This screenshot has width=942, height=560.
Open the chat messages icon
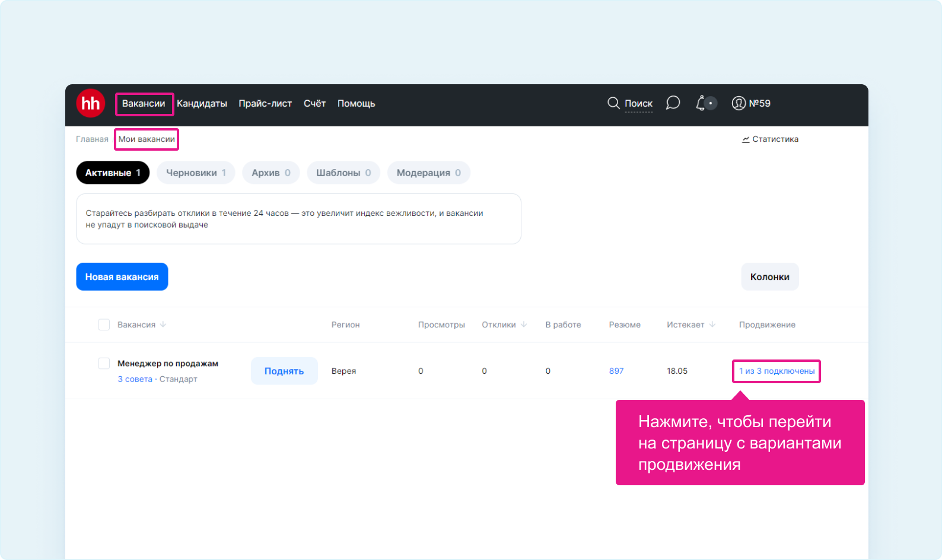pyautogui.click(x=673, y=103)
